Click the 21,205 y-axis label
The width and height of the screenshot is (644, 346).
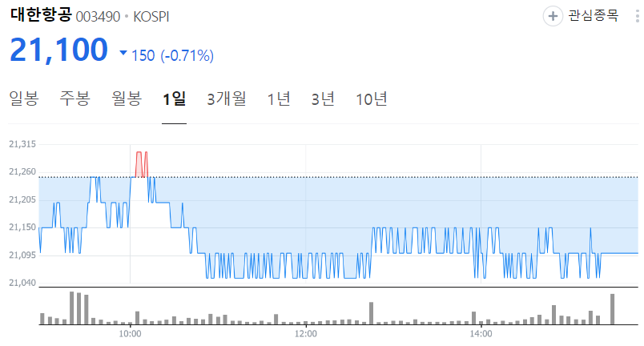pos(22,200)
